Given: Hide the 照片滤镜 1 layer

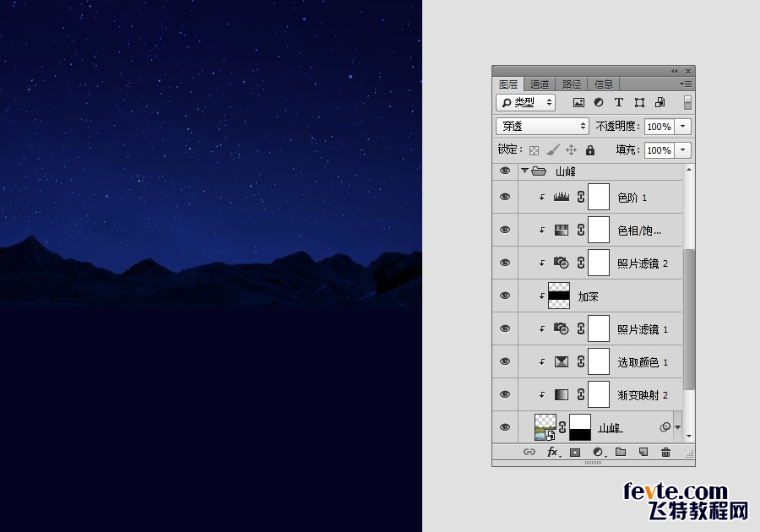Looking at the screenshot, I should pyautogui.click(x=505, y=328).
